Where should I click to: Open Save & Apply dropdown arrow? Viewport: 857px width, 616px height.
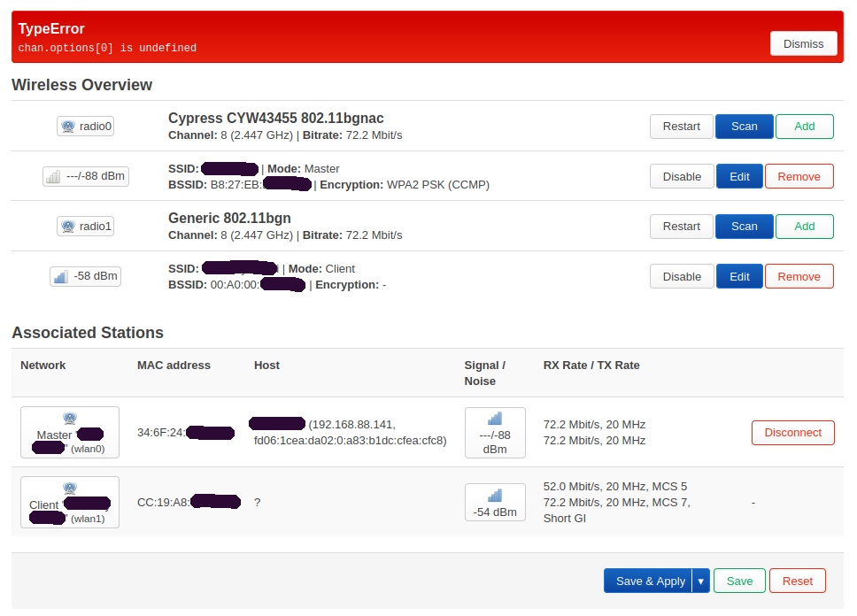[x=700, y=581]
